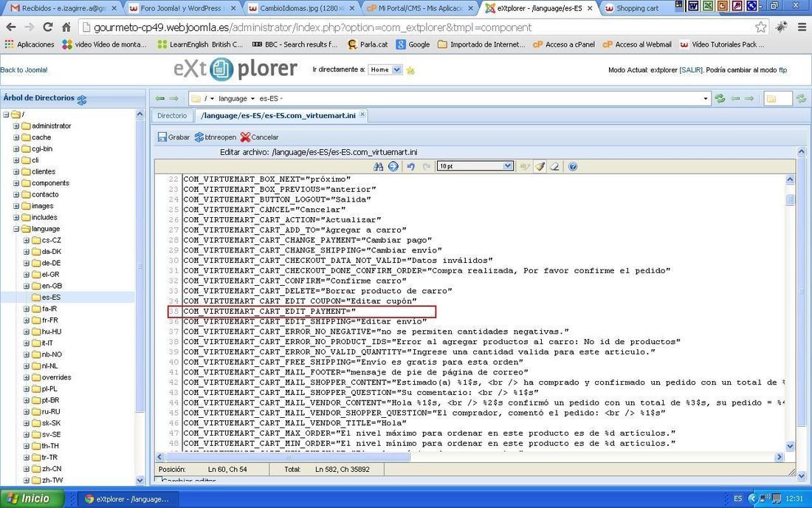The height and width of the screenshot is (508, 812).
Task: Expand the en-GB language folder
Action: (26, 286)
